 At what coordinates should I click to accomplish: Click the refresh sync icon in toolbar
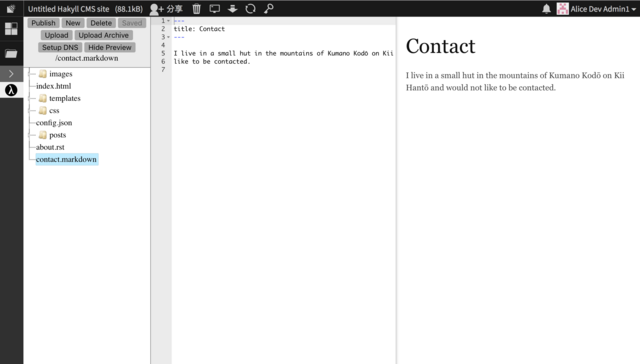250,9
